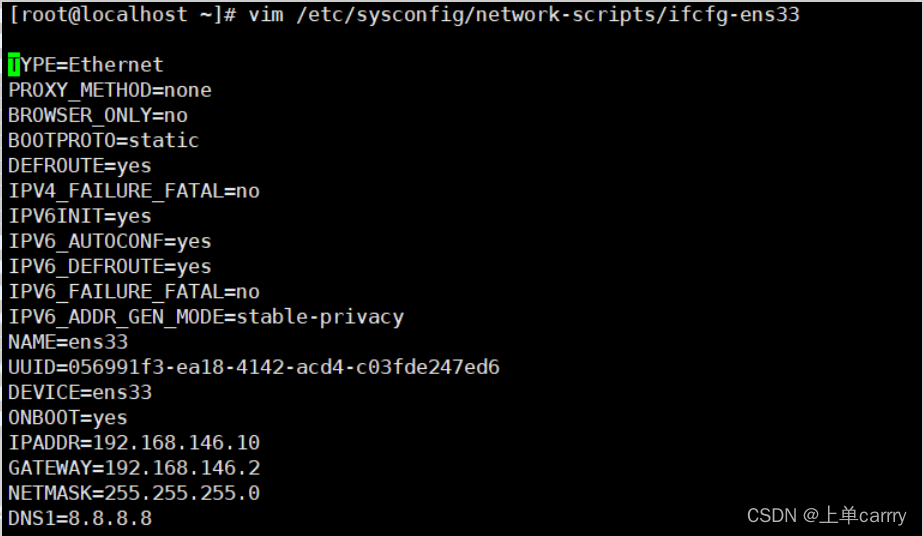Click the IPV6INIT=yes line

coord(80,216)
